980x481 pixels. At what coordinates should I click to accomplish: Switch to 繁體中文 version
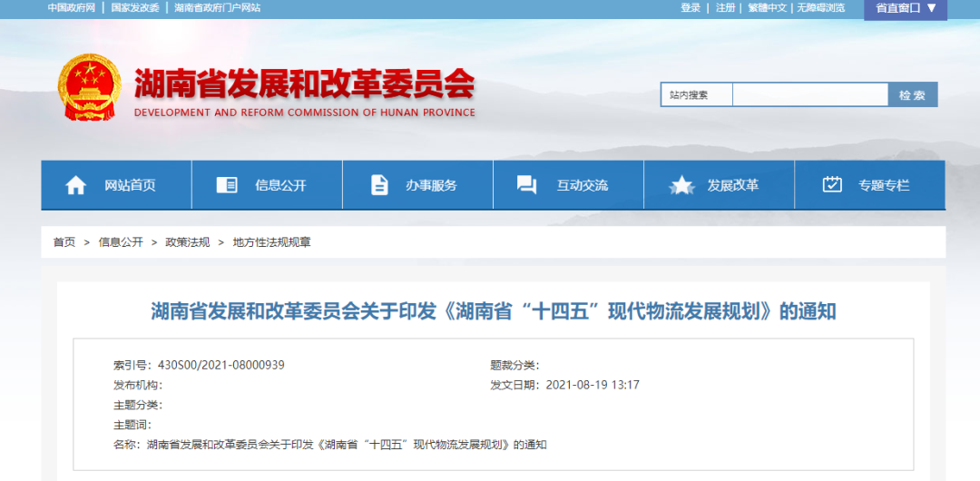pyautogui.click(x=768, y=7)
